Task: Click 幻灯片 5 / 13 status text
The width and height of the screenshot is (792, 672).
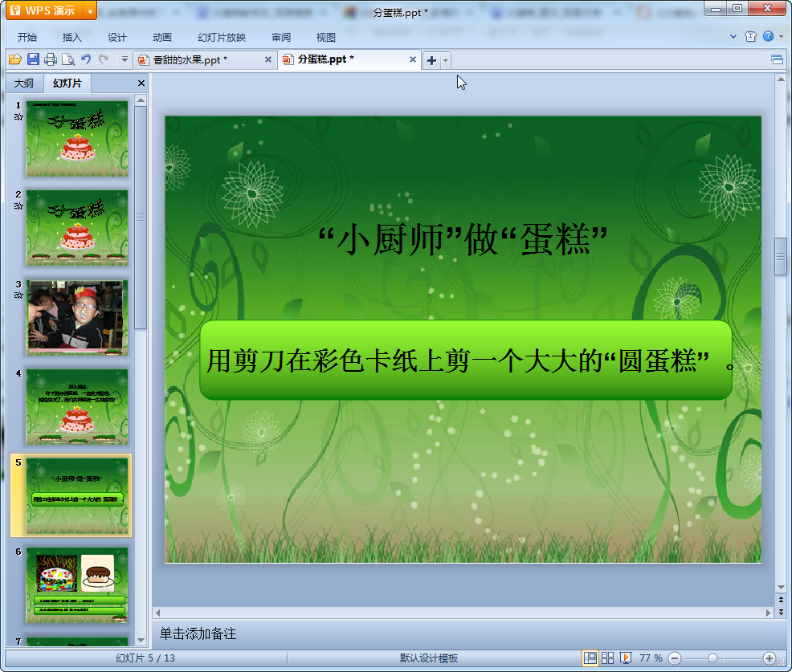Action: (145, 658)
